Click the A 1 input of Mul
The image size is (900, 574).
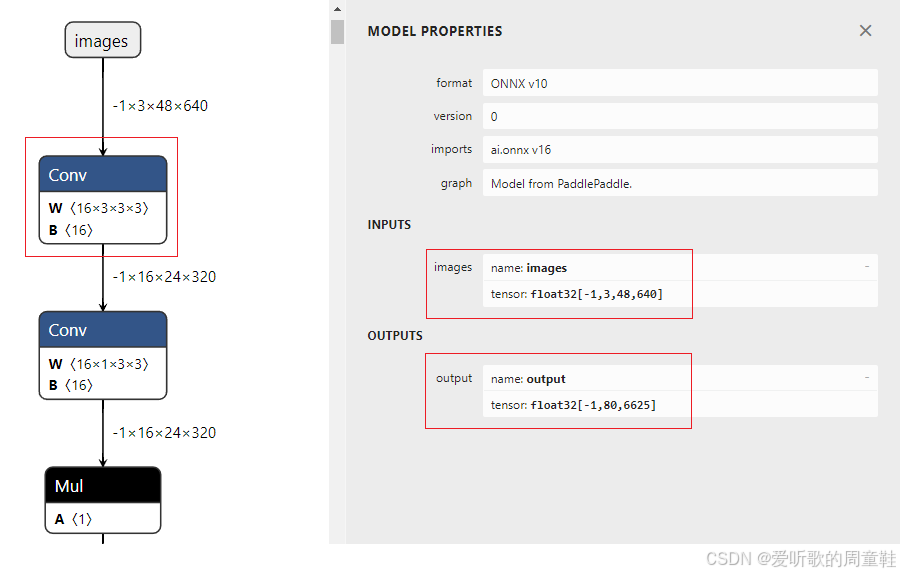[x=73, y=519]
